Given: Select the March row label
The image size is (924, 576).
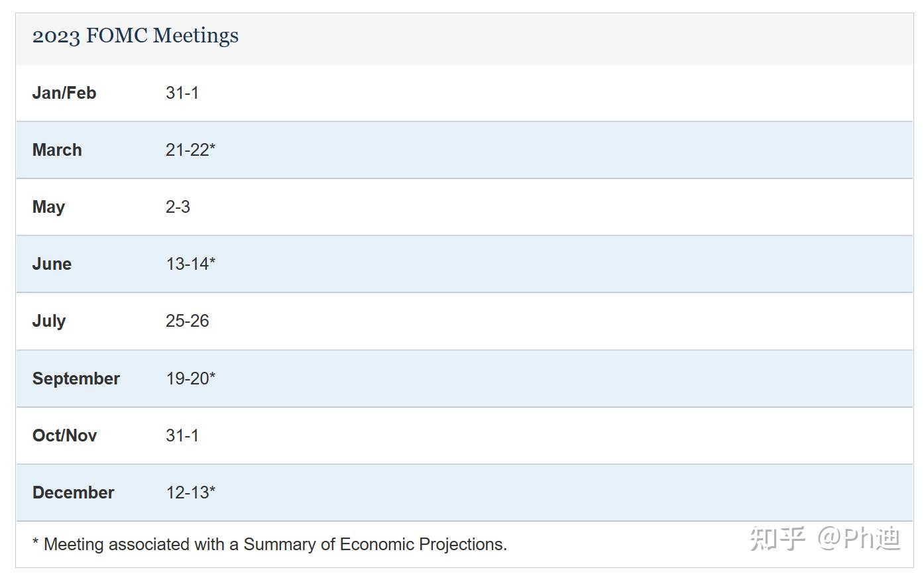Looking at the screenshot, I should click(57, 150).
